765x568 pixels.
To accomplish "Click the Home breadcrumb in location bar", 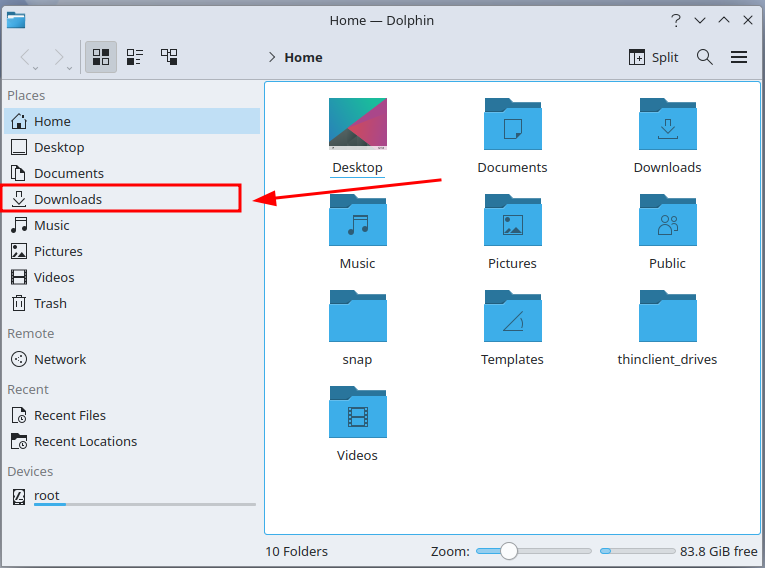I will click(x=303, y=57).
